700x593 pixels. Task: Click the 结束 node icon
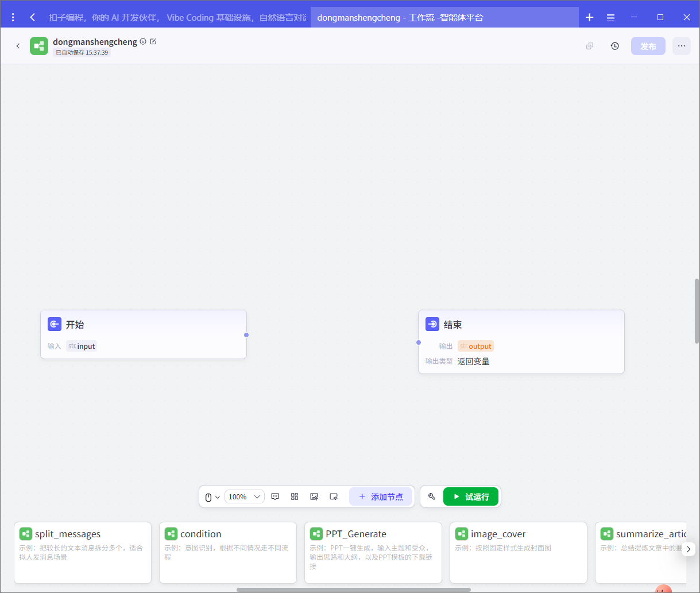[432, 325]
